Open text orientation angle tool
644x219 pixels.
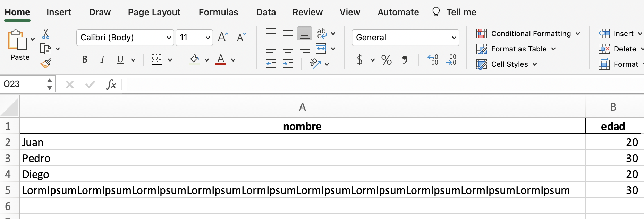315,63
